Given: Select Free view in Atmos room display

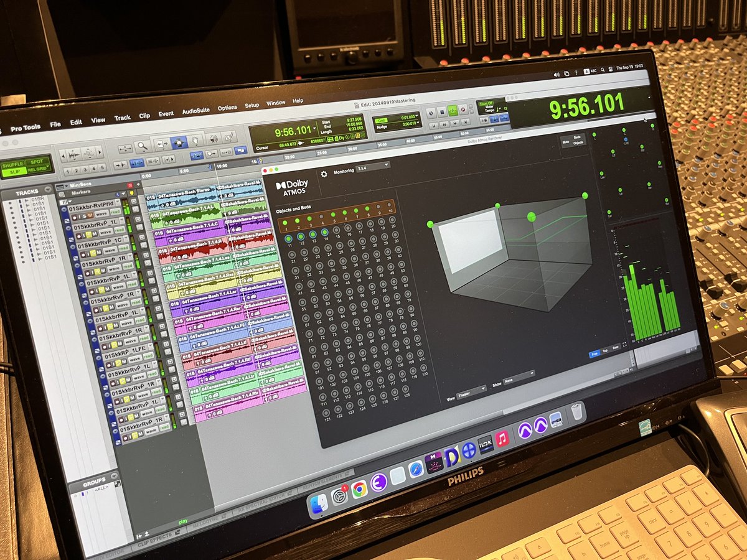Looking at the screenshot, I should [x=594, y=354].
